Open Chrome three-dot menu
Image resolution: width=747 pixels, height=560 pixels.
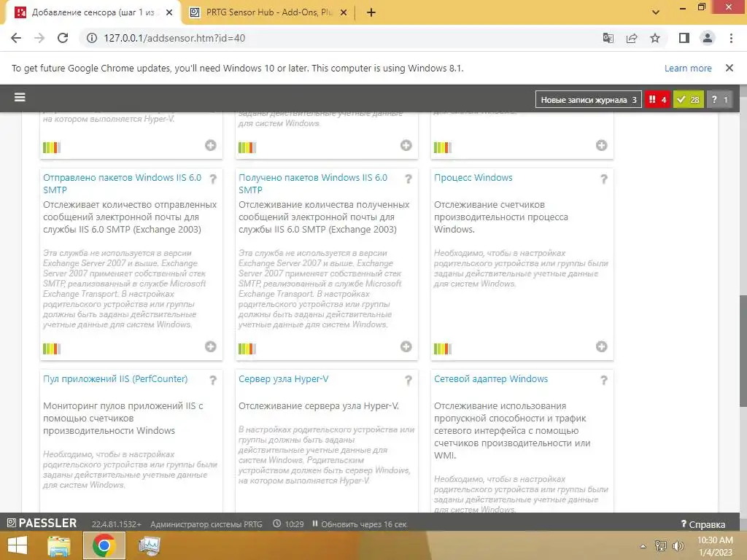tap(731, 38)
